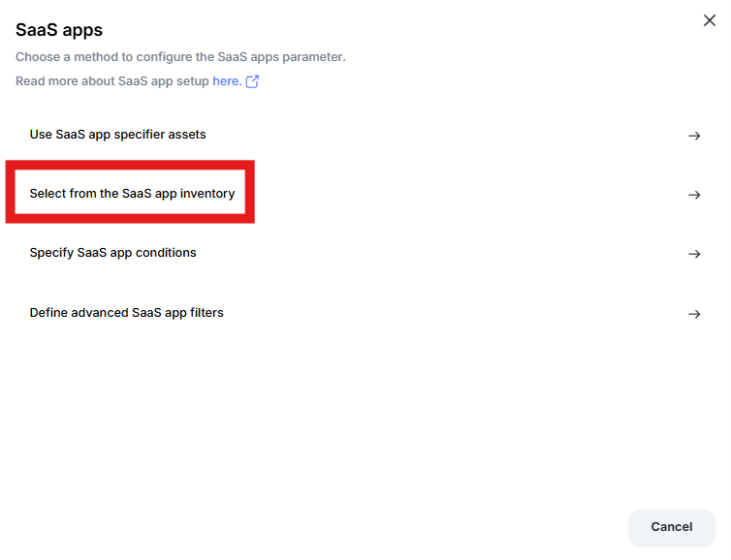This screenshot has width=731, height=560.
Task: Click the Choose a method description text
Action: [180, 57]
